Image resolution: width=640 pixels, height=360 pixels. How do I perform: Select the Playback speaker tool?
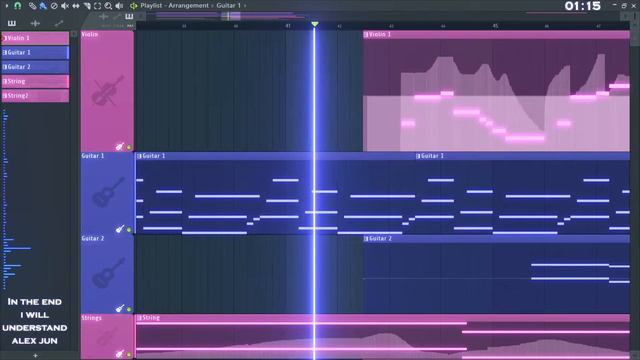tap(119, 6)
